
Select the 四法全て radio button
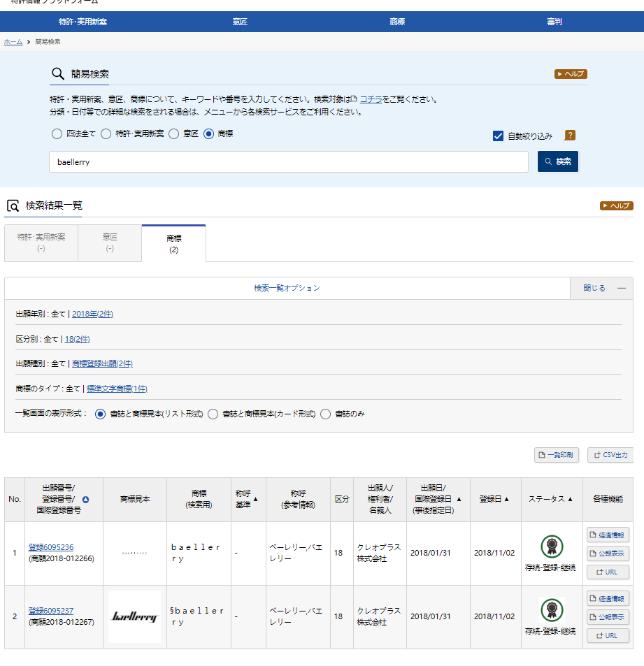tap(57, 133)
